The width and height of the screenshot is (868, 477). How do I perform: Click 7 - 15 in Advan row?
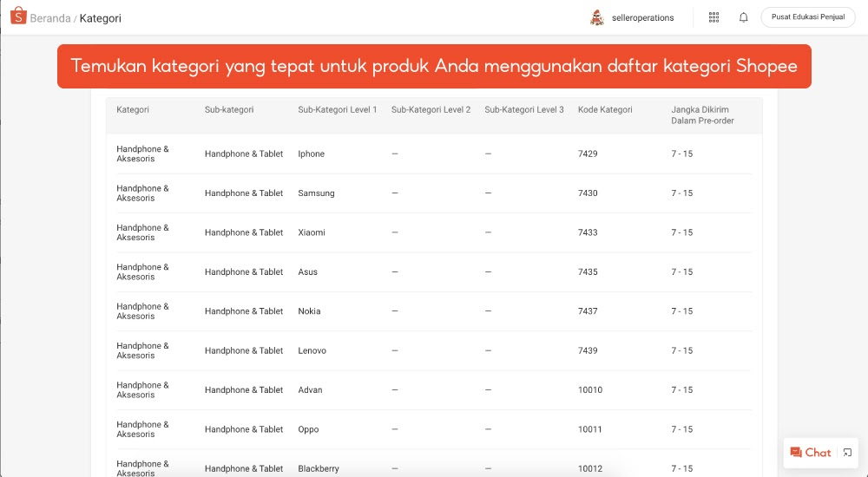click(682, 389)
